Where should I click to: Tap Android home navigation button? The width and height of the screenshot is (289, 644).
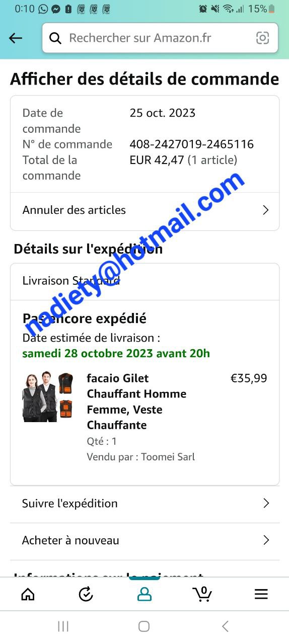coord(144,626)
